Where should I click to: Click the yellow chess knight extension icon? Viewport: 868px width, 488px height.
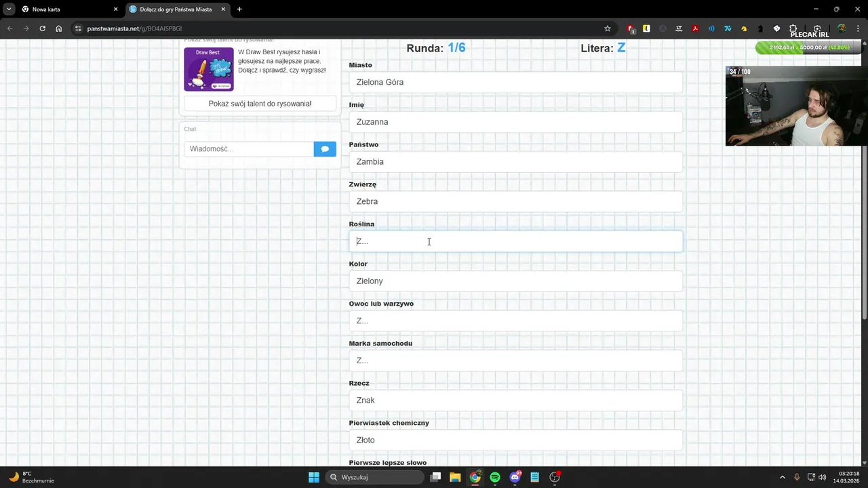coord(744,28)
